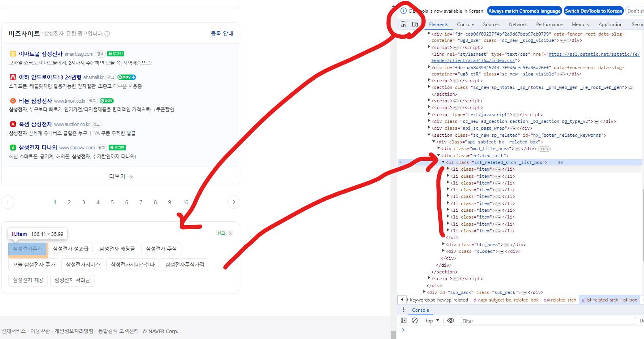Expand the div closed node
Screen dimensions: 644x339
443,251
